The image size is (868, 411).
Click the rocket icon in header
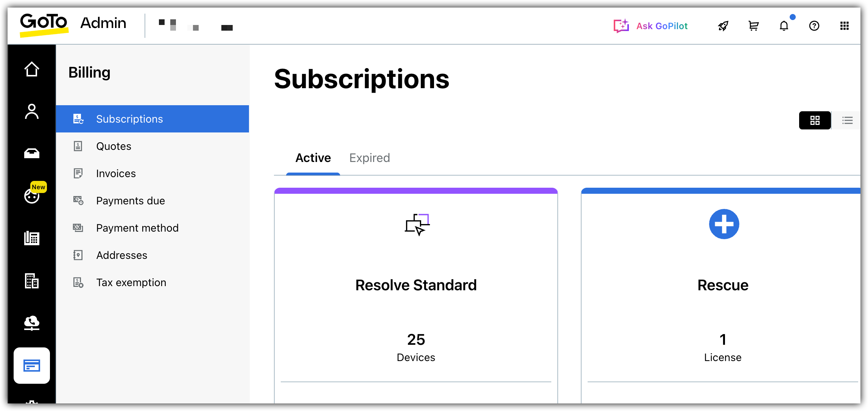pyautogui.click(x=723, y=26)
